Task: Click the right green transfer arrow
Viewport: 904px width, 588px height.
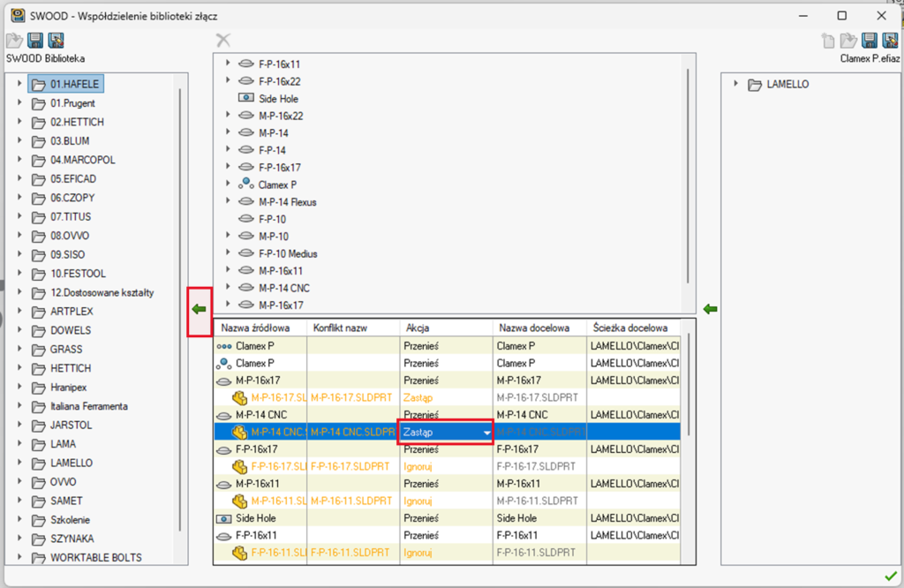Action: coord(709,309)
